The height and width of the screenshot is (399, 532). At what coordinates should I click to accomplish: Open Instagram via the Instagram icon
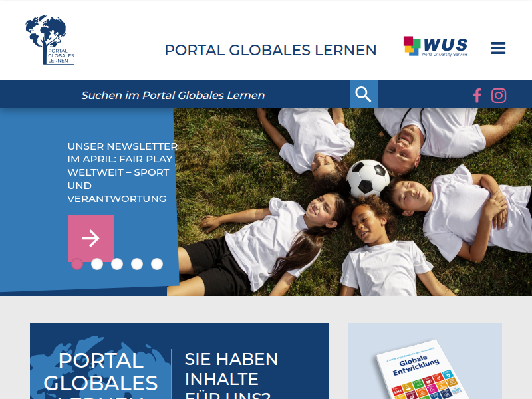click(x=498, y=95)
